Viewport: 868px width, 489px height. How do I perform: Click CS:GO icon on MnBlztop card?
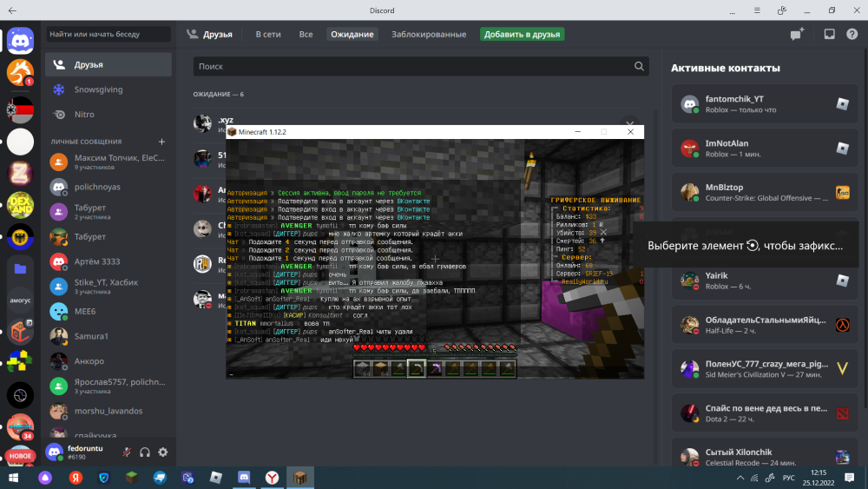pos(843,193)
